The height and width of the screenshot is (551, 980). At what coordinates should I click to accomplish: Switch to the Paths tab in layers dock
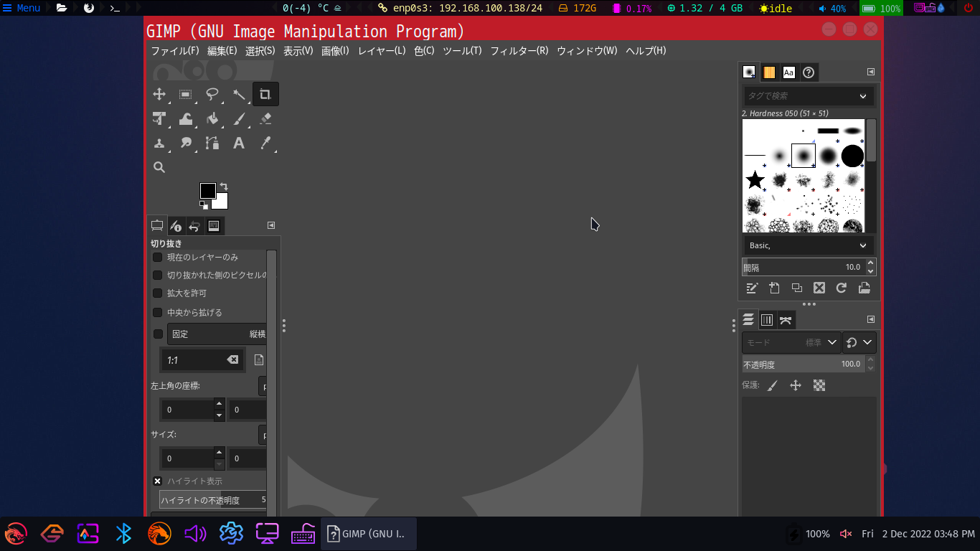click(x=786, y=320)
